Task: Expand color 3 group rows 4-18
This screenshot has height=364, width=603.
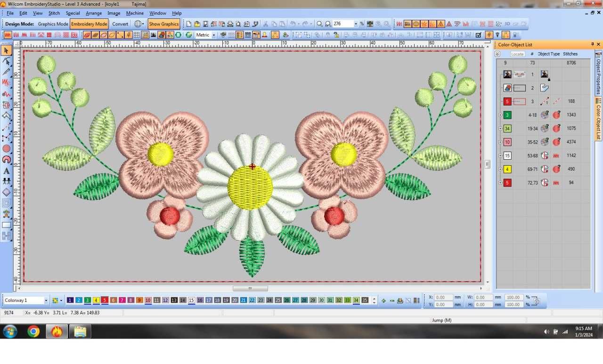Action: 500,115
